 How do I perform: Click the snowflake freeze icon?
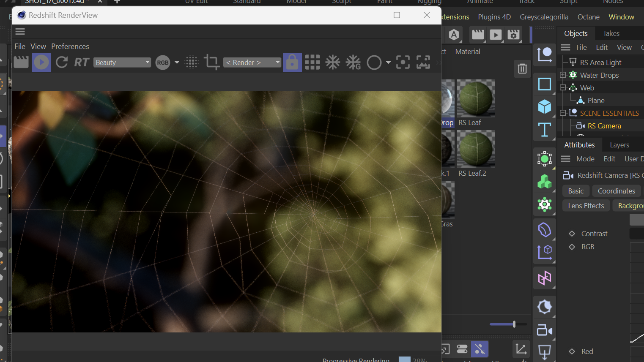[333, 63]
